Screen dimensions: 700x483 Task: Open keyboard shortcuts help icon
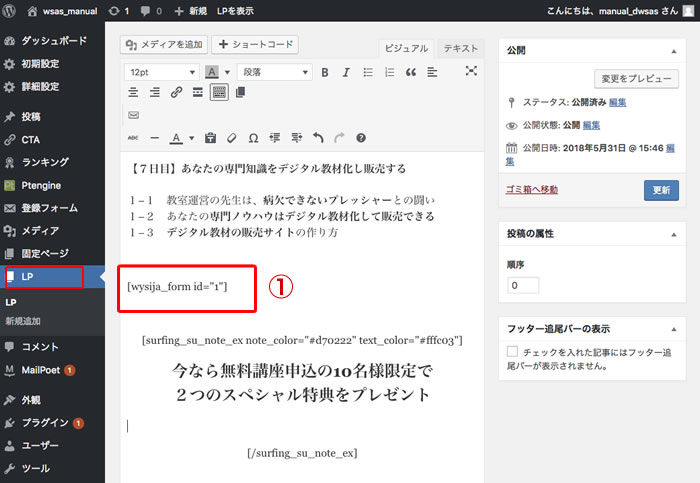(x=361, y=138)
